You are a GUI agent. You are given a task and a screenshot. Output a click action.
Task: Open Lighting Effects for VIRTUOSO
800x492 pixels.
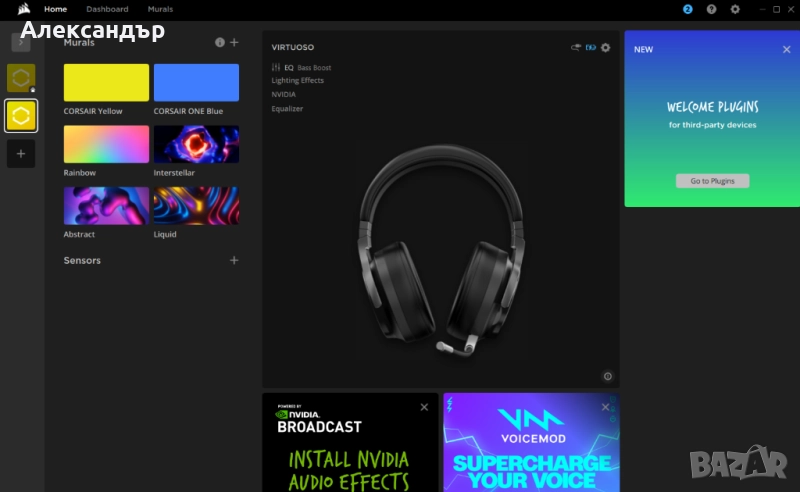[297, 81]
